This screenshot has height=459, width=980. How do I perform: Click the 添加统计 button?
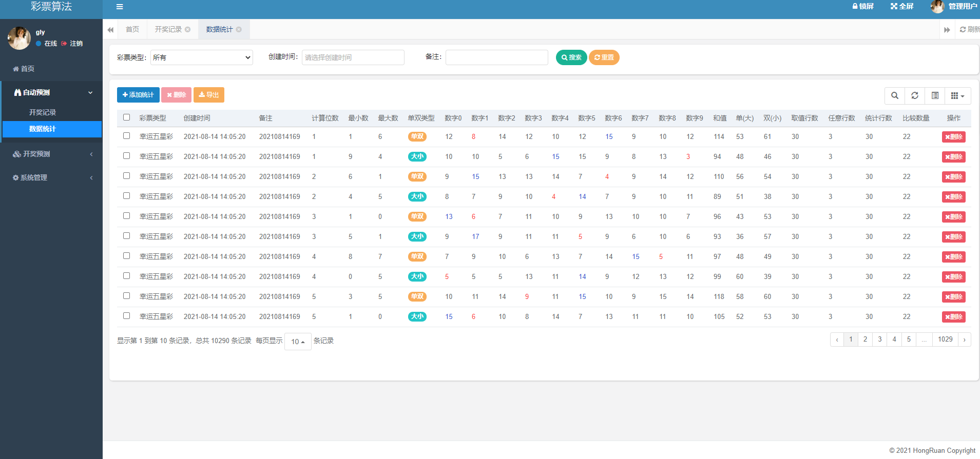click(138, 95)
